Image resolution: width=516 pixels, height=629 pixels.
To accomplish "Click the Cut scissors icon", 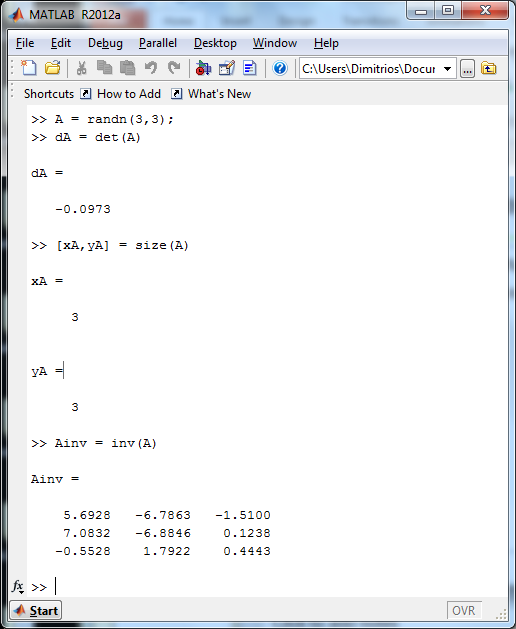I will click(81, 68).
